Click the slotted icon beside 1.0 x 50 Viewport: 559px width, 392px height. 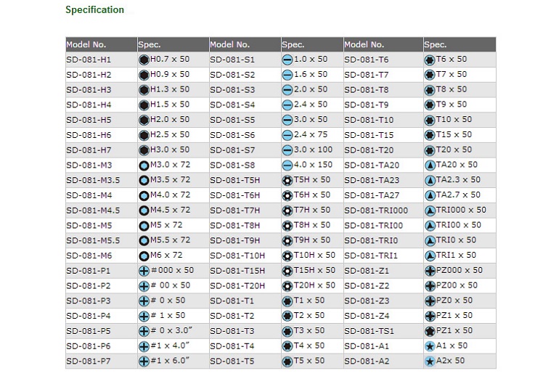point(287,60)
